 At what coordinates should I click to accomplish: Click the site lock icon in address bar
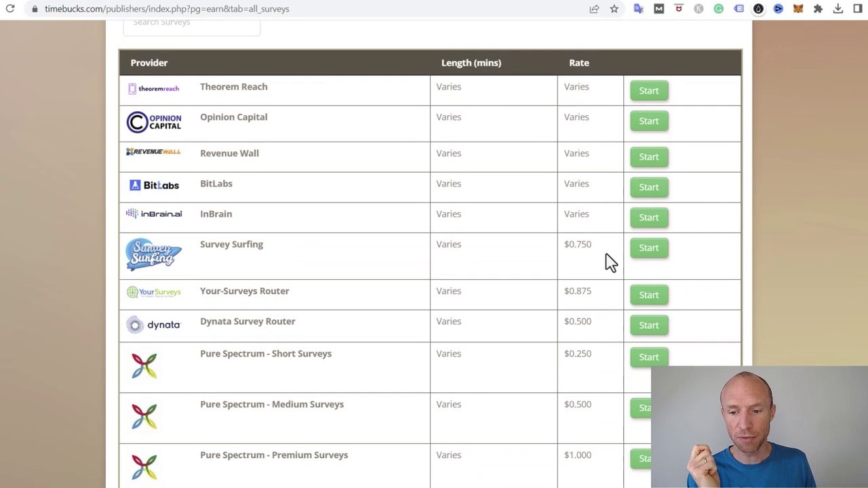click(x=35, y=9)
